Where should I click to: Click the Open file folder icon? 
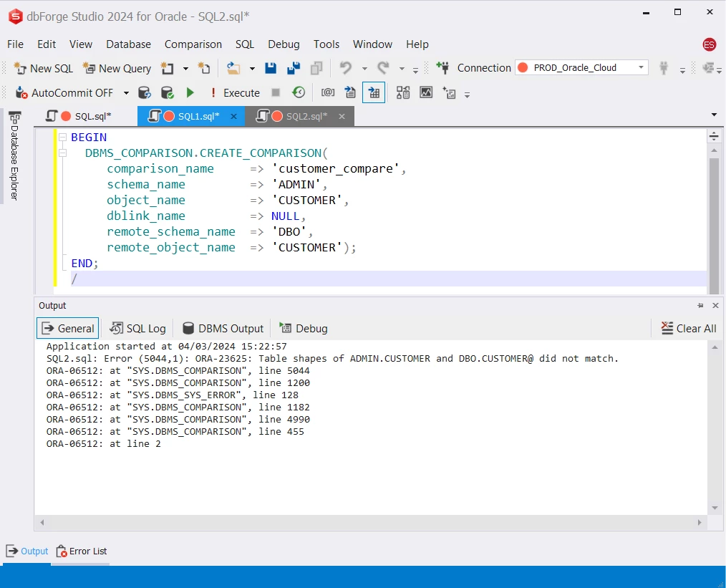click(233, 69)
